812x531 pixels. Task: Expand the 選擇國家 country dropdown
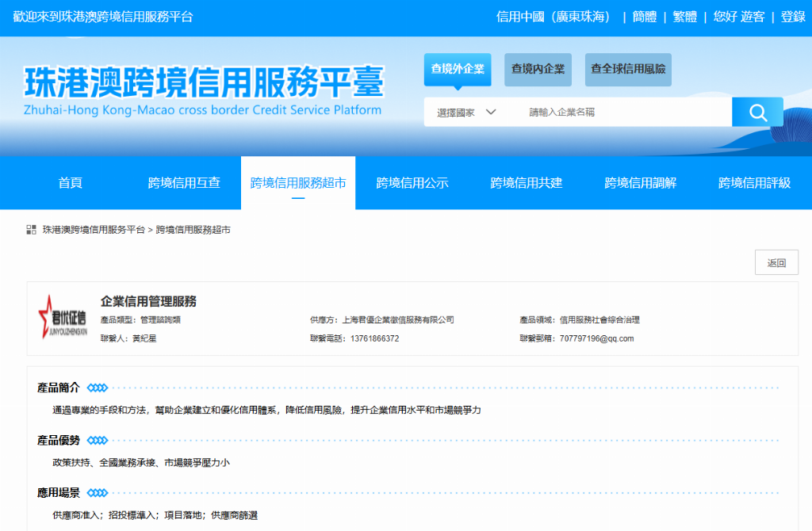click(466, 113)
